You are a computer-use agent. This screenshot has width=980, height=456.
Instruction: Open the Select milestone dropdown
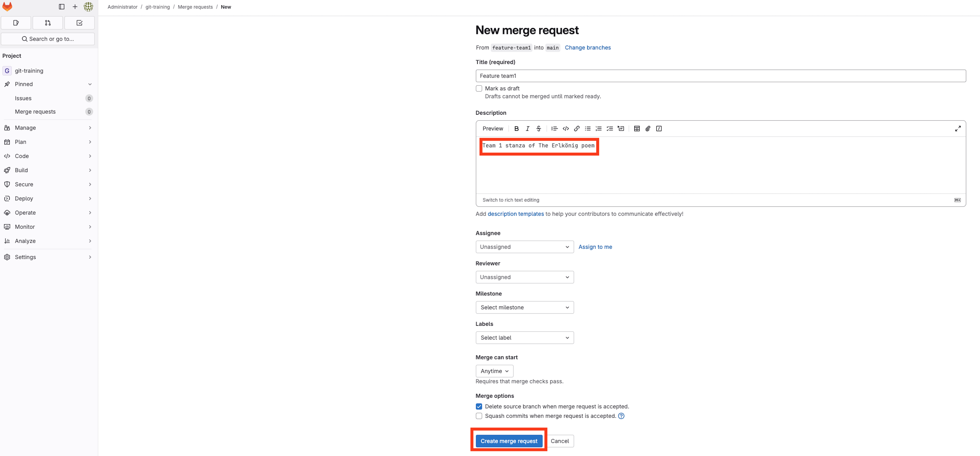[x=524, y=307]
